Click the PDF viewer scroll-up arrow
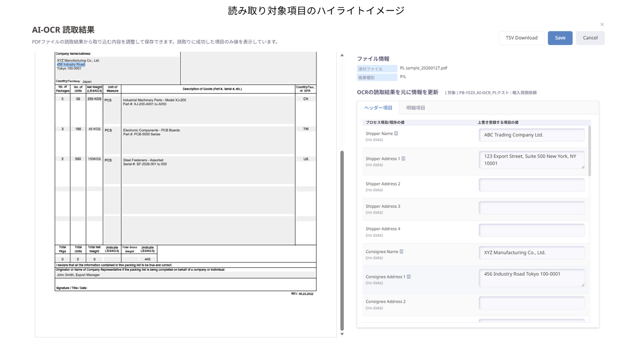The width and height of the screenshot is (644, 355). click(x=342, y=55)
